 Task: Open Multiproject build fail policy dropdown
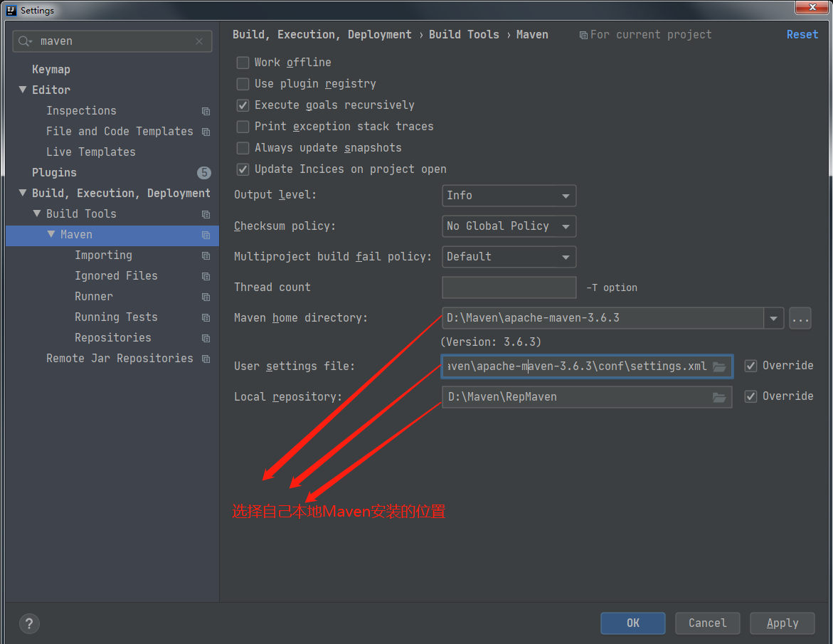click(509, 257)
